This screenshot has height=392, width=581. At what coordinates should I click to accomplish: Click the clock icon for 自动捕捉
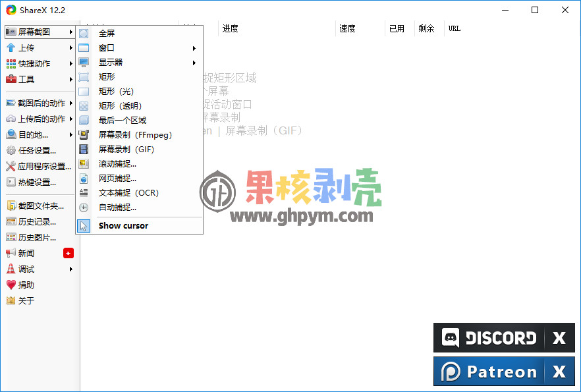pos(84,208)
